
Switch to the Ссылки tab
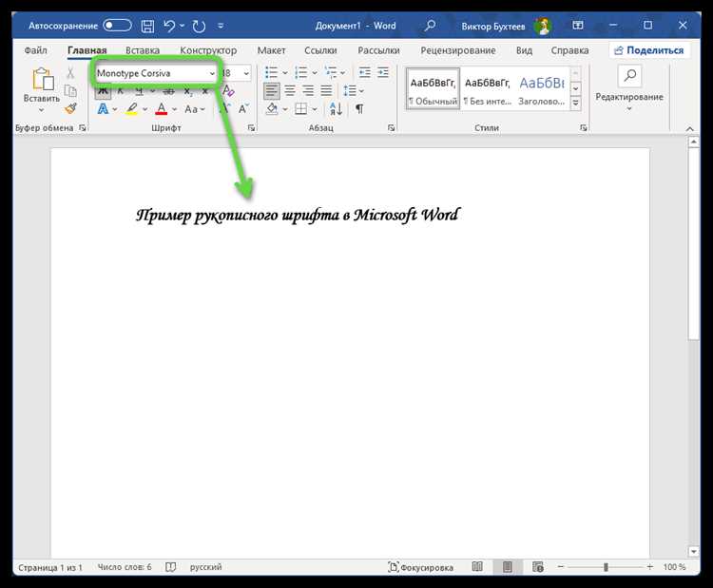(x=320, y=50)
